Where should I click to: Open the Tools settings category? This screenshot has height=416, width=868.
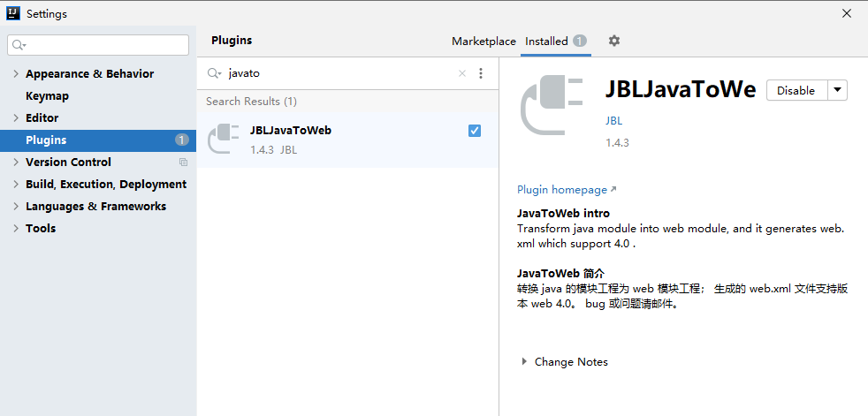coord(41,229)
